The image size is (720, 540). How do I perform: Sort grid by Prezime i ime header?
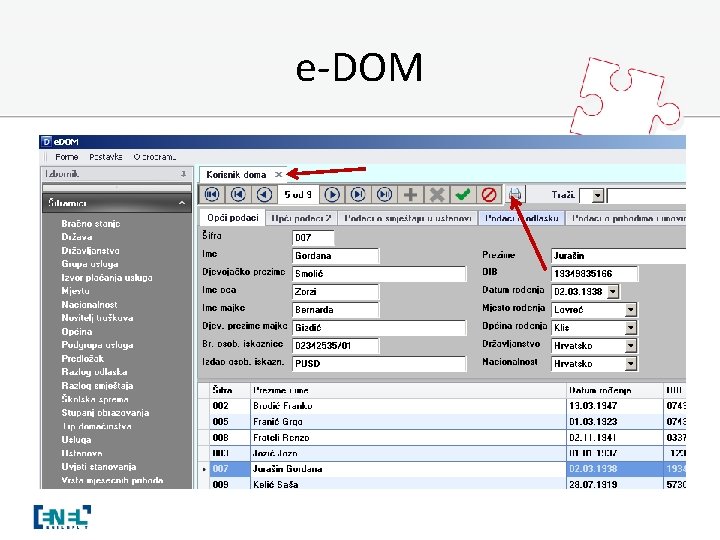point(408,390)
